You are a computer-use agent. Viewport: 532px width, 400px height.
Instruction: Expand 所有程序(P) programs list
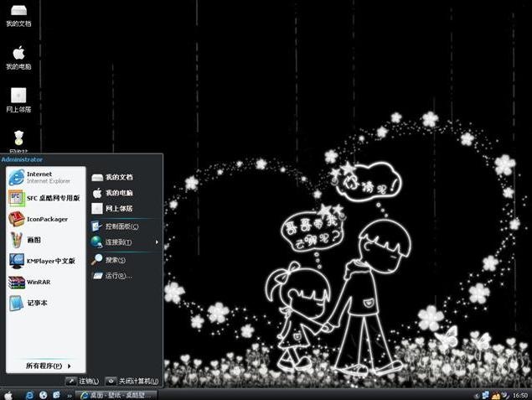46,366
